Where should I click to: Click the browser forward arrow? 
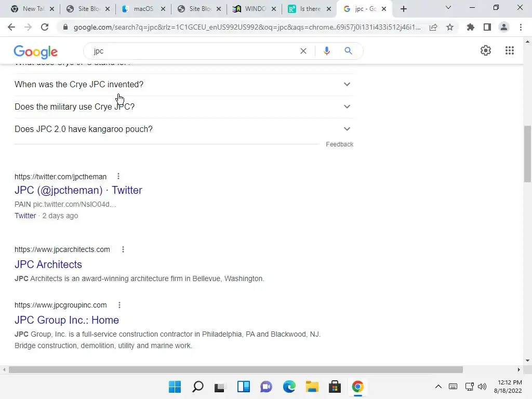point(28,27)
